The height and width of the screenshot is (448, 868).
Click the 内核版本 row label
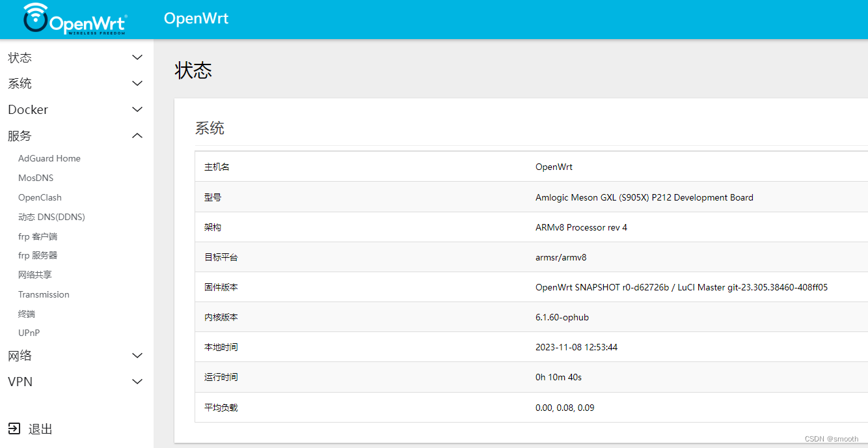click(x=221, y=317)
